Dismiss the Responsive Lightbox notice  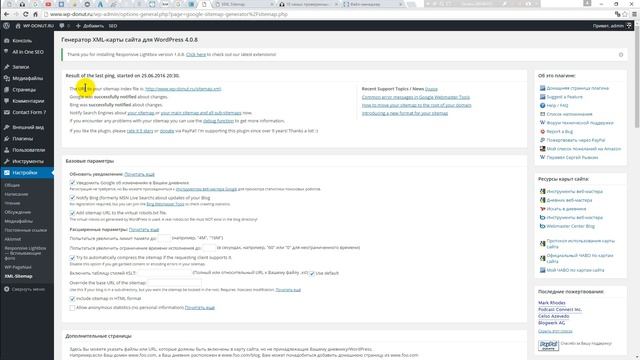point(621,54)
